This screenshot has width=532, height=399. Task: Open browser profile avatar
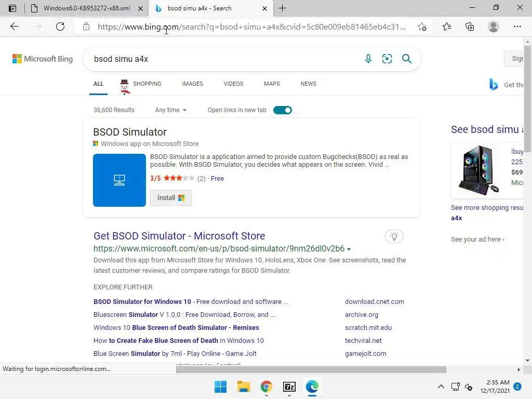tap(494, 26)
